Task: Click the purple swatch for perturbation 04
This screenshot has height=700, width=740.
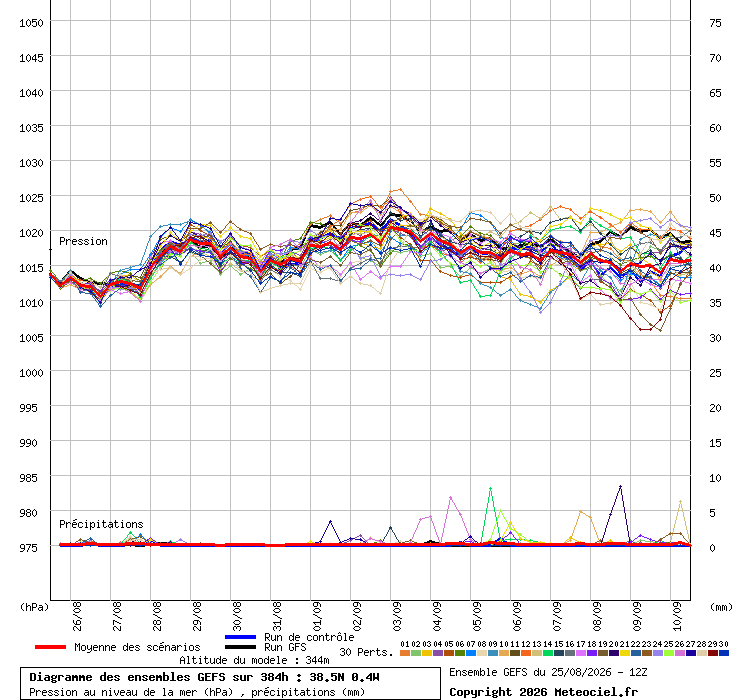Action: click(437, 653)
